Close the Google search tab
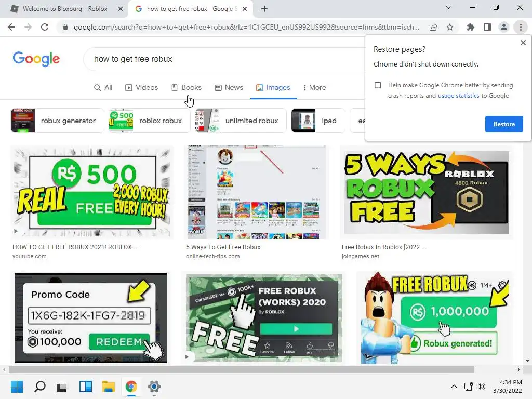Image resolution: width=532 pixels, height=399 pixels. 245,9
